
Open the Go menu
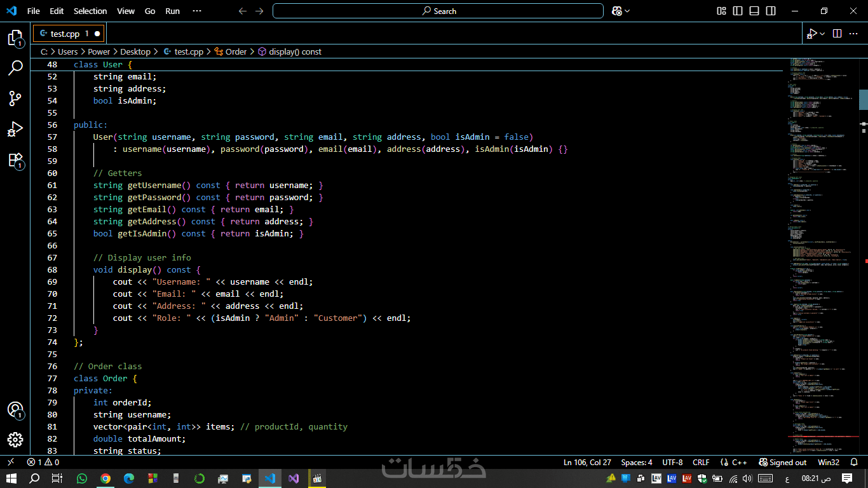(150, 11)
